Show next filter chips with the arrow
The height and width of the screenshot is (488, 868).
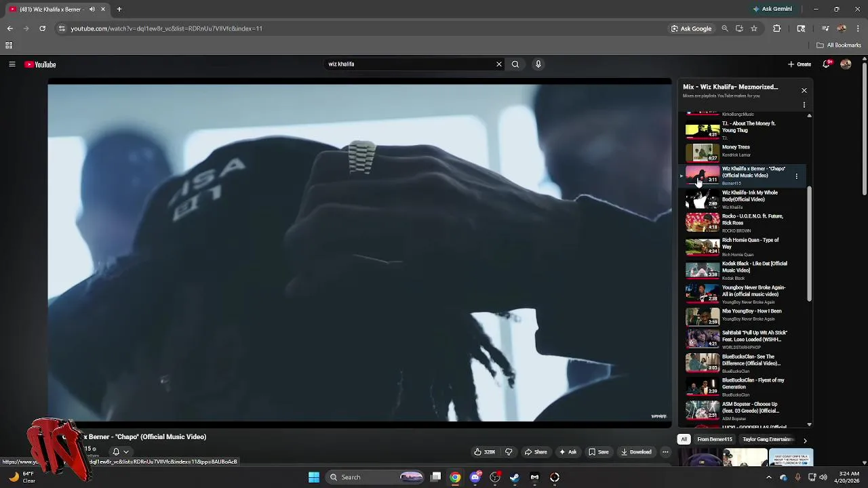(x=805, y=440)
